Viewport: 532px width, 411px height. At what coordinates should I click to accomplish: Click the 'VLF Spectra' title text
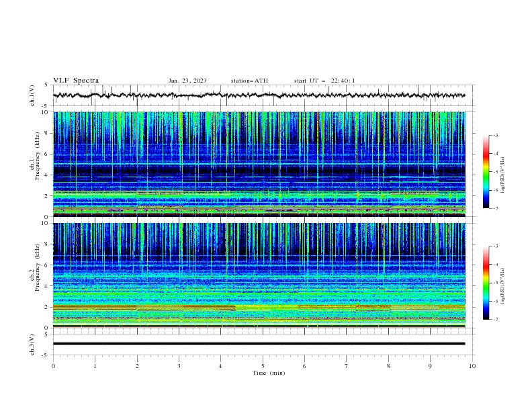pyautogui.click(x=76, y=81)
